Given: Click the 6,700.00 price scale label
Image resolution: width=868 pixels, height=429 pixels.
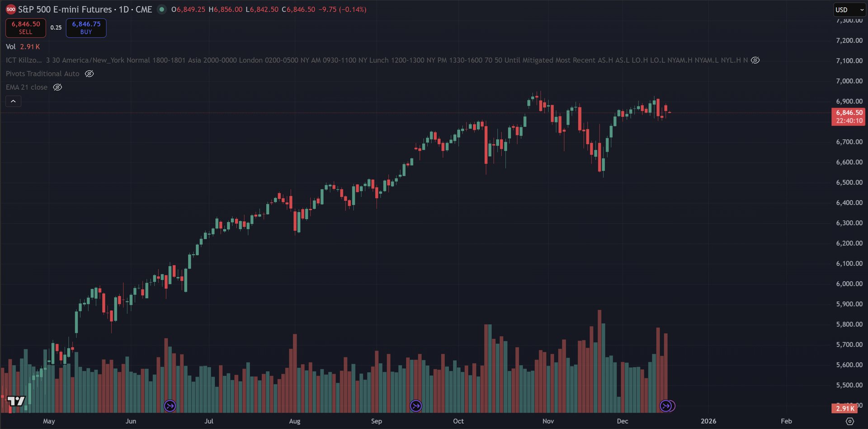Looking at the screenshot, I should (x=849, y=142).
